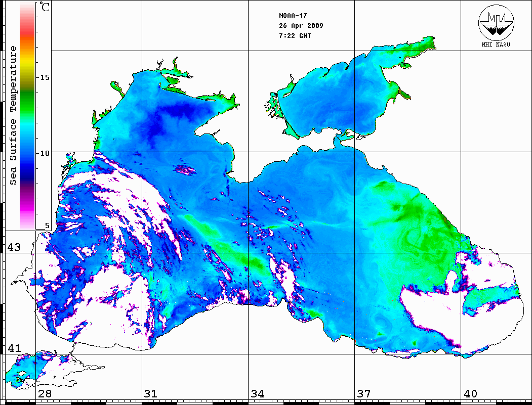This screenshot has height=405, width=532.
Task: Click the latitude label 41
Action: (x=14, y=348)
